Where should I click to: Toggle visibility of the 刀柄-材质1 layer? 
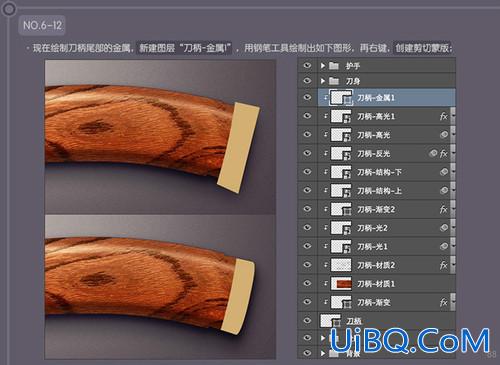307,283
